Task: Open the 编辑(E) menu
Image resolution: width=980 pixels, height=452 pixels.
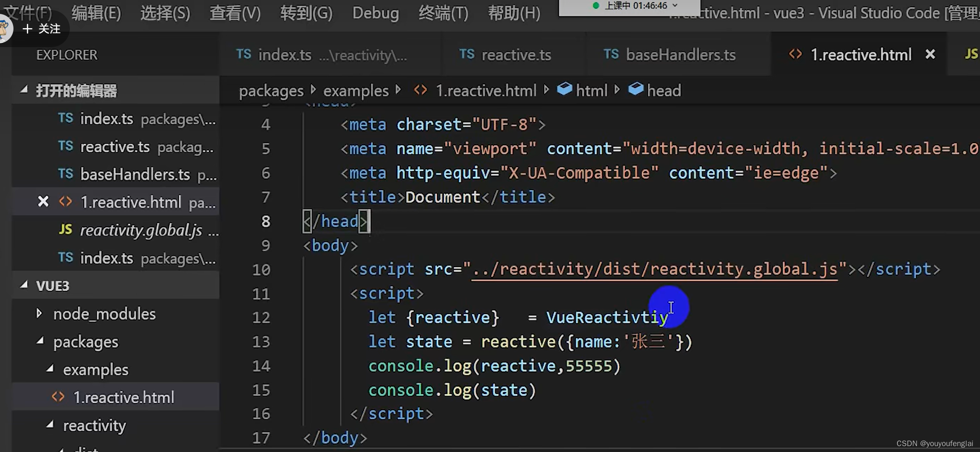Action: pyautogui.click(x=96, y=13)
